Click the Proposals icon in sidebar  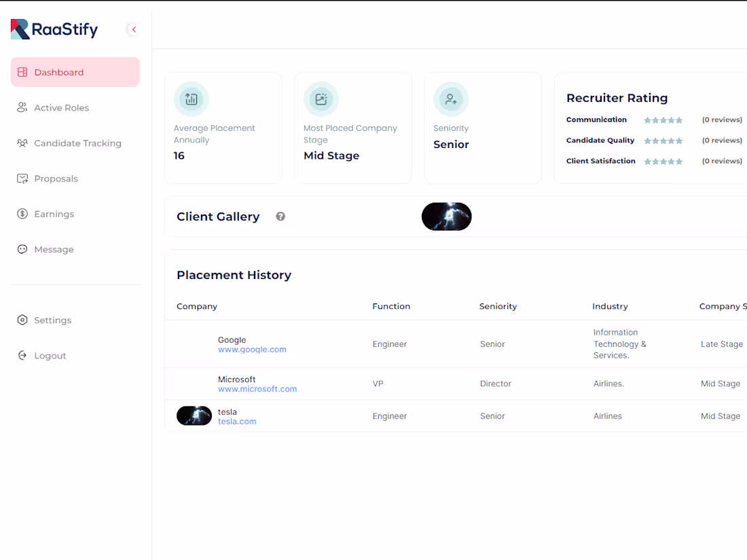click(22, 179)
